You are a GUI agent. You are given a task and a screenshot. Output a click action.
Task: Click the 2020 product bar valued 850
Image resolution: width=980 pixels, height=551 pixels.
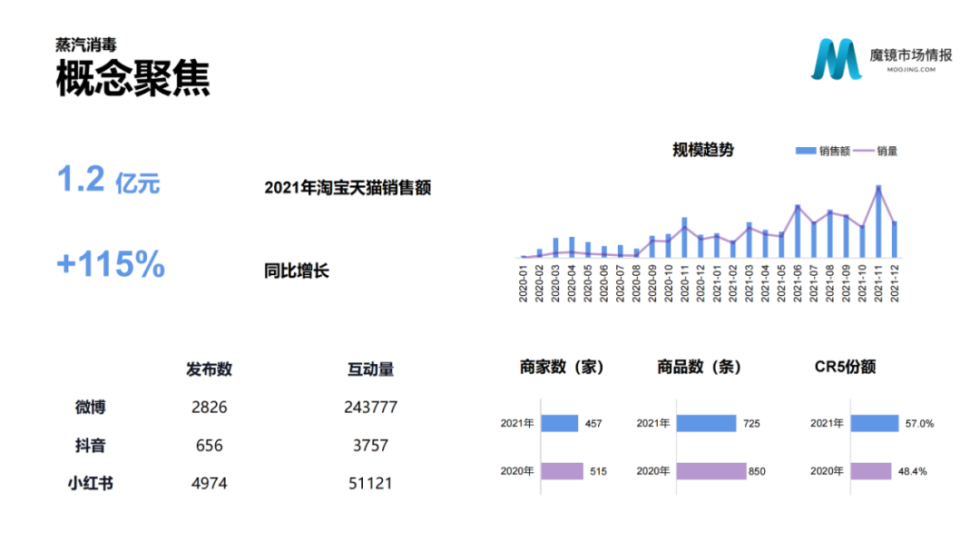point(711,471)
